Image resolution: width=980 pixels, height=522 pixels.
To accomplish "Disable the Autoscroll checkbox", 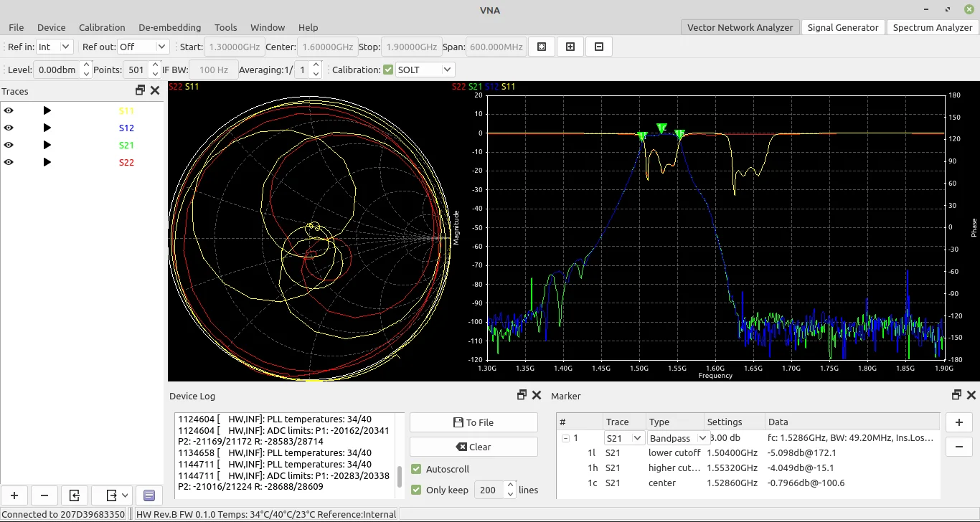I will point(416,469).
